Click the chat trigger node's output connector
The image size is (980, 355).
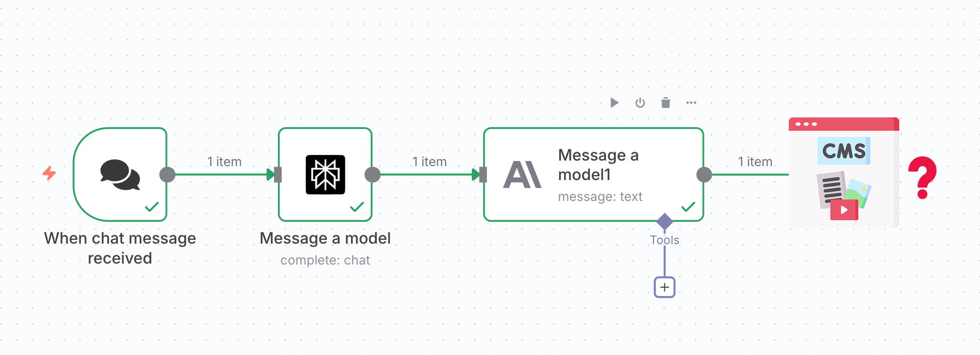167,174
